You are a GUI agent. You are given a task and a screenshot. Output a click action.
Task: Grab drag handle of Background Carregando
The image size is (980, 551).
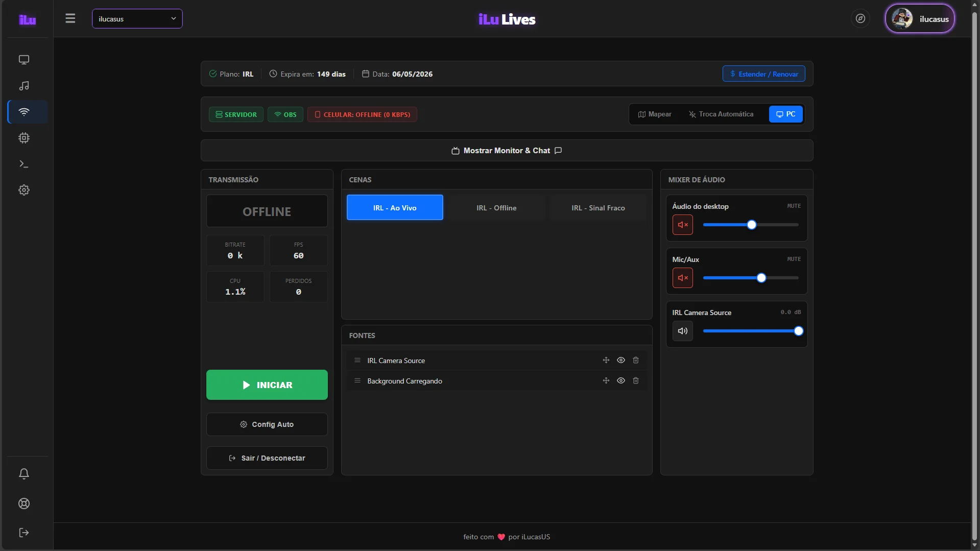click(x=357, y=381)
